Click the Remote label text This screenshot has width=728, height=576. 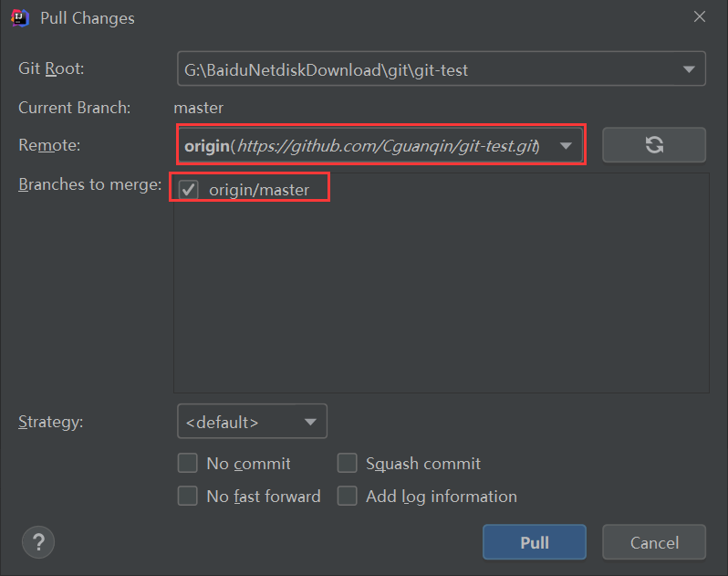coord(49,145)
